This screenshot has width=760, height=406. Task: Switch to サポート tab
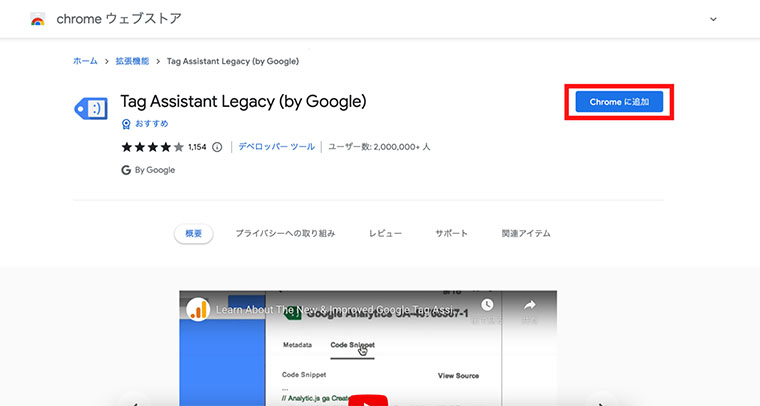[x=451, y=234]
